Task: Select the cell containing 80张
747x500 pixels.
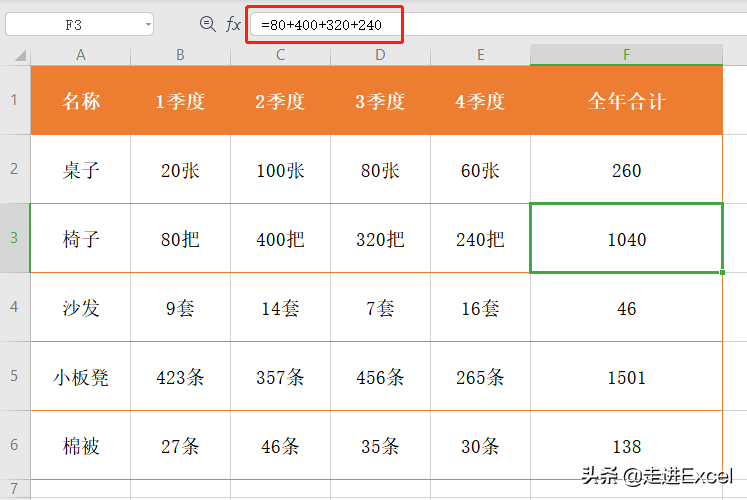Action: point(380,170)
